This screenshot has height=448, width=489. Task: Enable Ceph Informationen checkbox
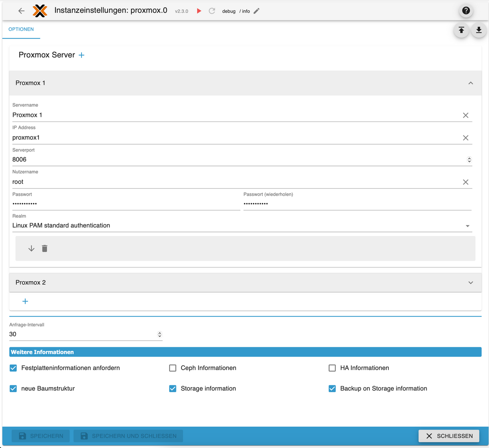point(173,368)
